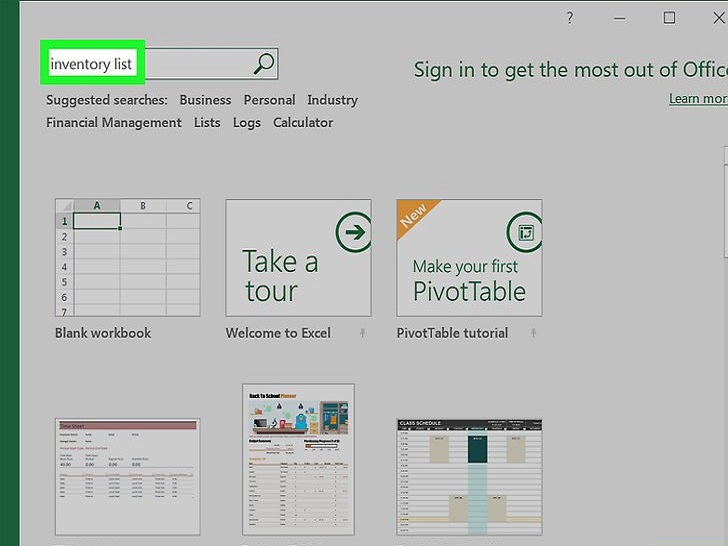
Task: Open the Blank workbook thumbnail
Action: point(128,258)
